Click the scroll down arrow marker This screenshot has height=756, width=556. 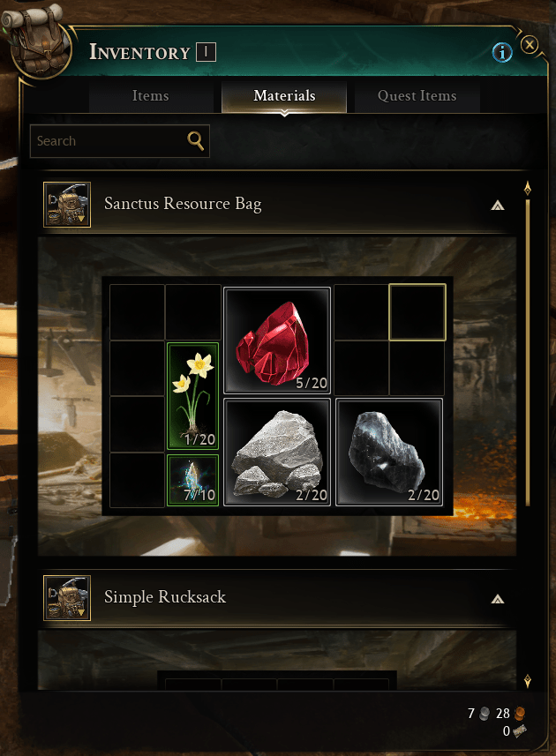point(528,681)
